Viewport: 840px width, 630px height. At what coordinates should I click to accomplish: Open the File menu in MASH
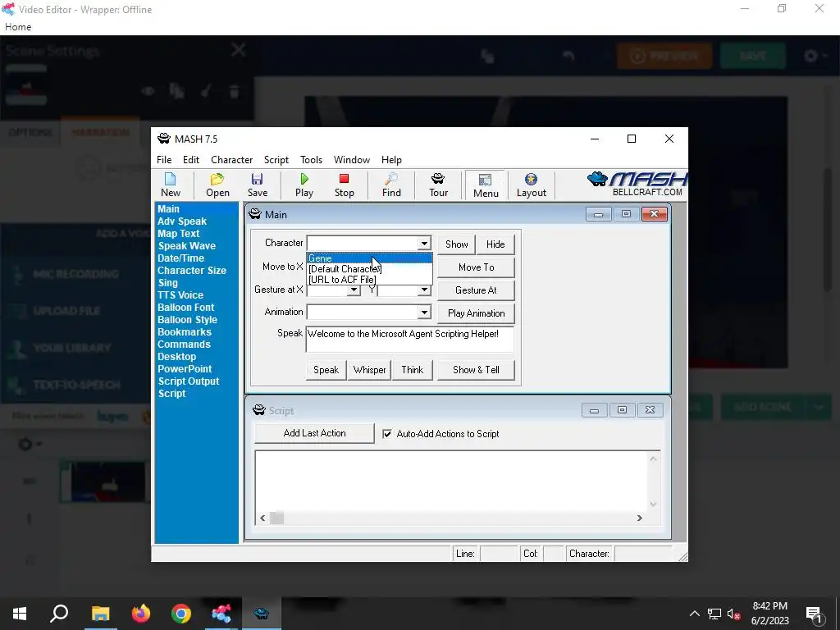[164, 160]
